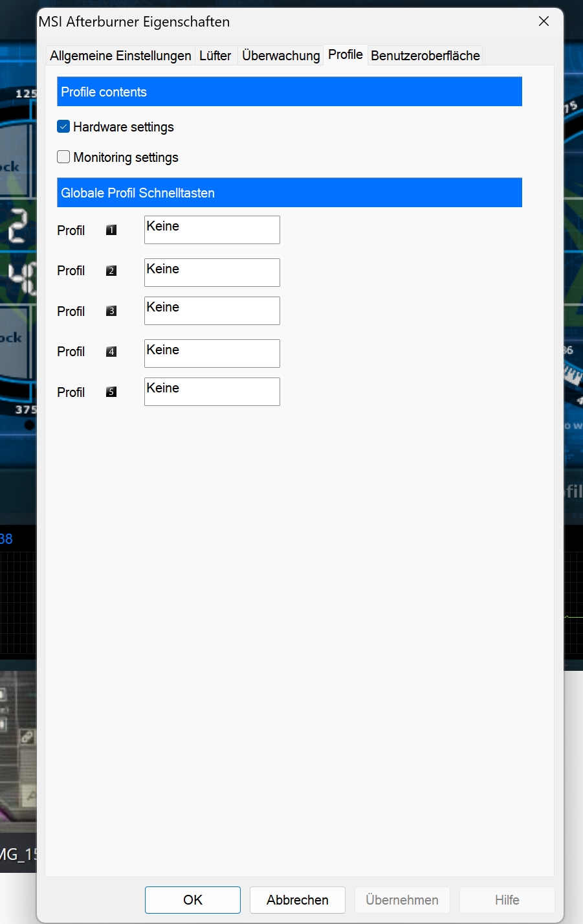The image size is (583, 924).
Task: Click the Globale Profil Schnelltasten header
Action: click(289, 193)
